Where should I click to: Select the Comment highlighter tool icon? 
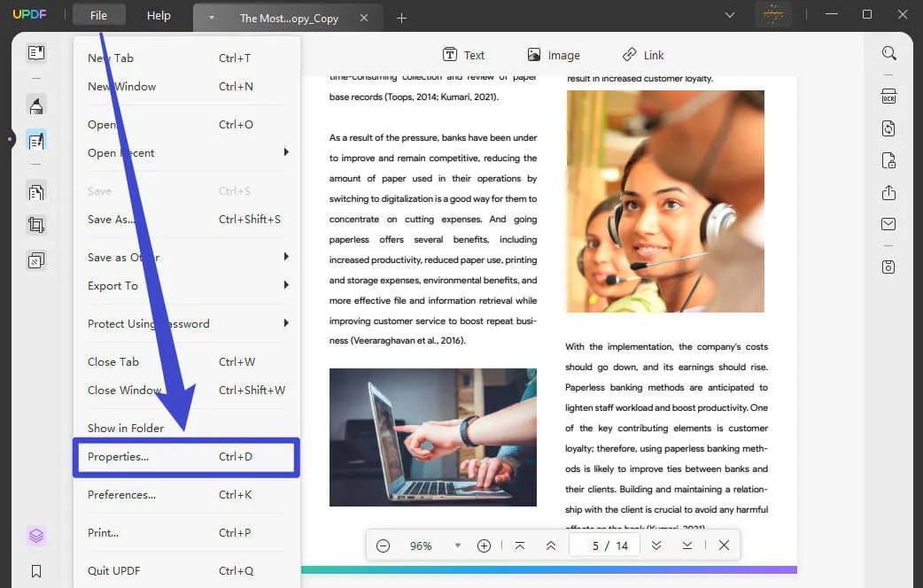(36, 106)
